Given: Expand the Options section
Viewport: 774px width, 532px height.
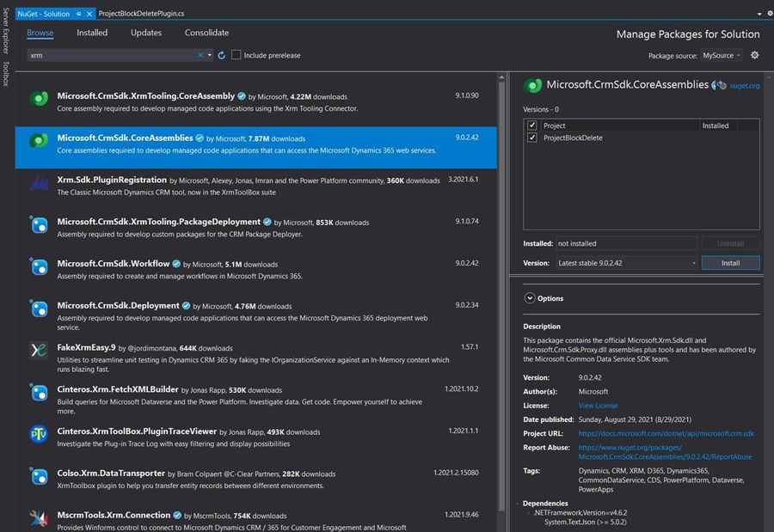Looking at the screenshot, I should (530, 298).
